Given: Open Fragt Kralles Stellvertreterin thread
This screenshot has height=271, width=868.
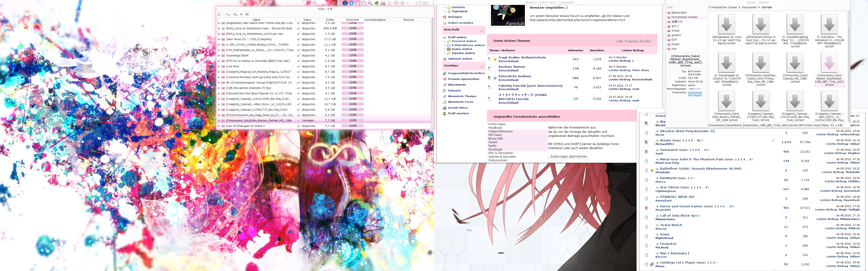Looking at the screenshot, I should [x=522, y=58].
